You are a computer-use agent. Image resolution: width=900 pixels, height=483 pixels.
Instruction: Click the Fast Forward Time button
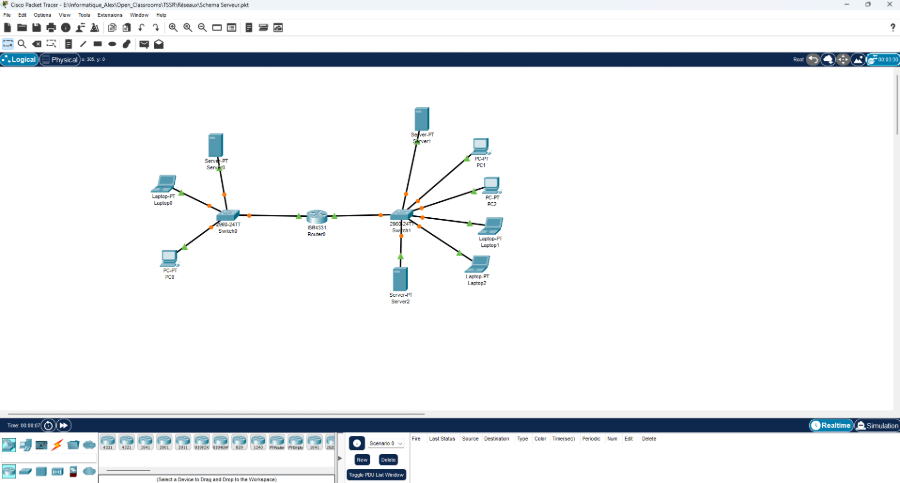tap(63, 426)
